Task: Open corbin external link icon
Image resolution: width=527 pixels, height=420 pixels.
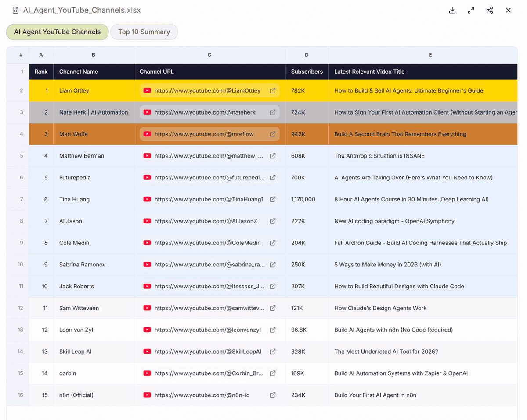Action: [x=273, y=373]
